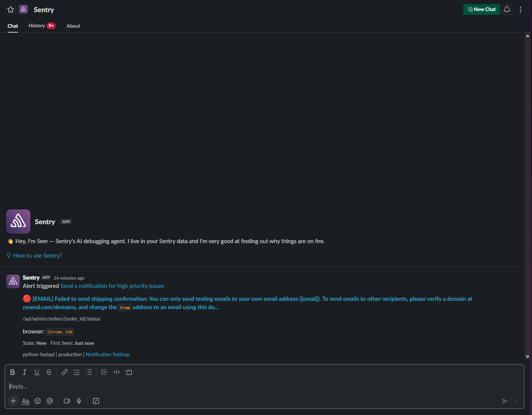The width and height of the screenshot is (532, 415).
Task: Send the message now
Action: 505,401
